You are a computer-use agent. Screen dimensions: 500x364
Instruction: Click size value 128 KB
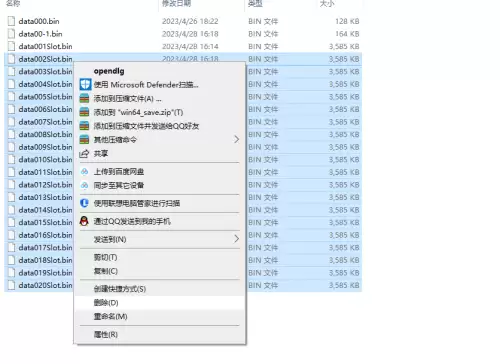click(347, 21)
